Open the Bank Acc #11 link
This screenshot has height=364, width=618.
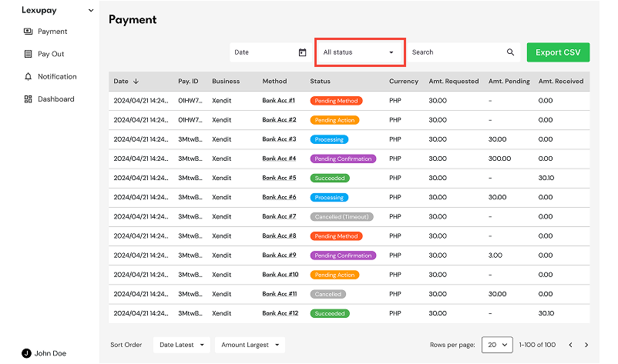(280, 294)
